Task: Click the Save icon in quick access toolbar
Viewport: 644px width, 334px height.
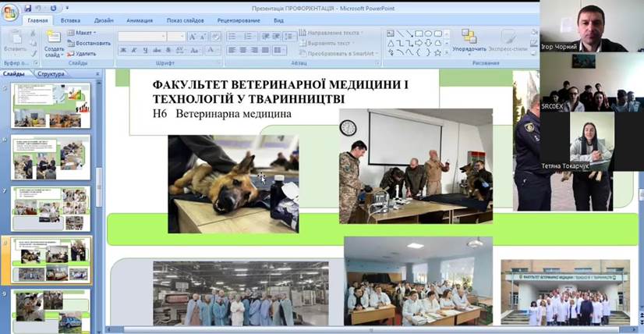Action: pos(28,7)
